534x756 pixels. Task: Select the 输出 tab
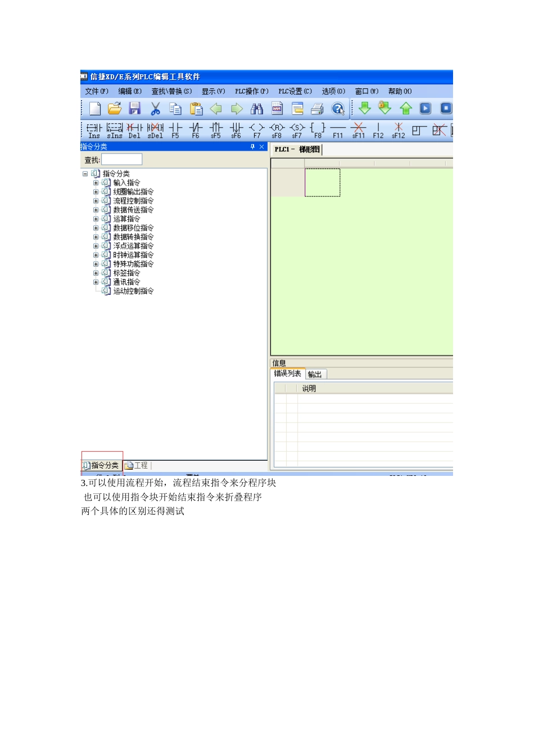(x=315, y=374)
